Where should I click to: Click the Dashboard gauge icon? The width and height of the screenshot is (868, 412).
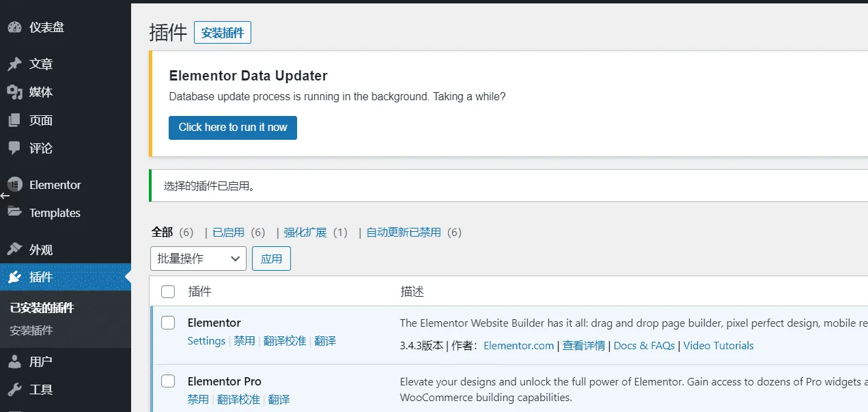coord(14,27)
